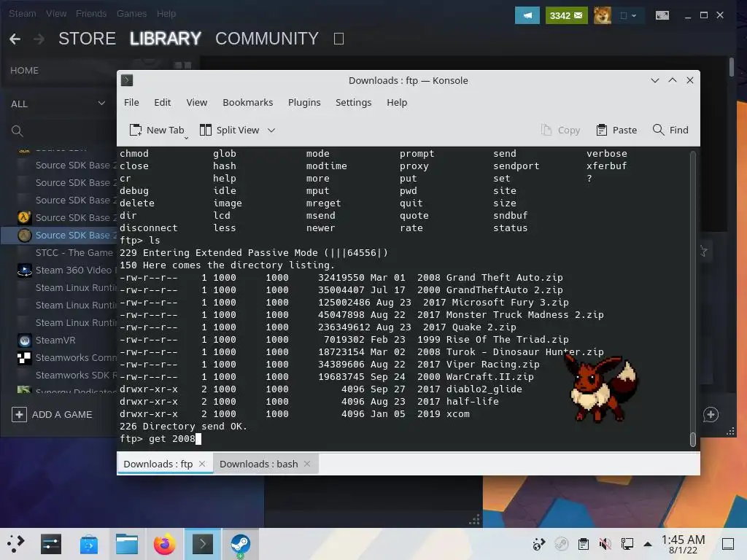This screenshot has height=560, width=747.
Task: Open the Steam COMMUNITY section
Action: [267, 39]
